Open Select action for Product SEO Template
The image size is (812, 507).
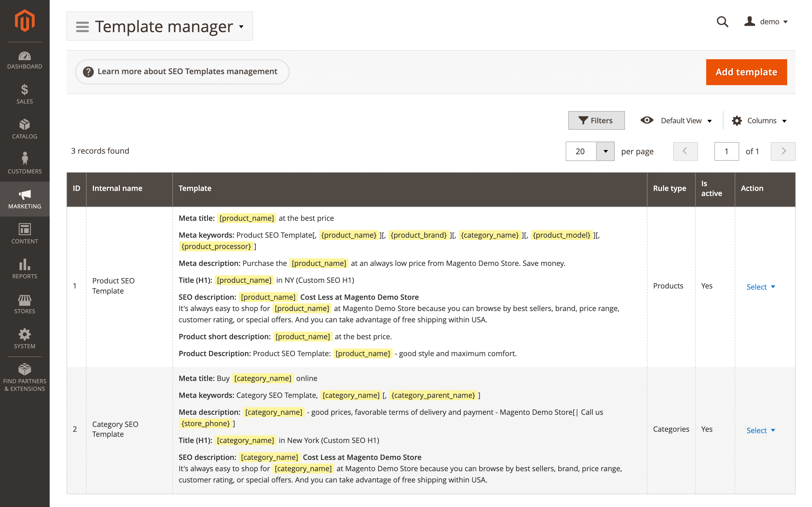760,287
